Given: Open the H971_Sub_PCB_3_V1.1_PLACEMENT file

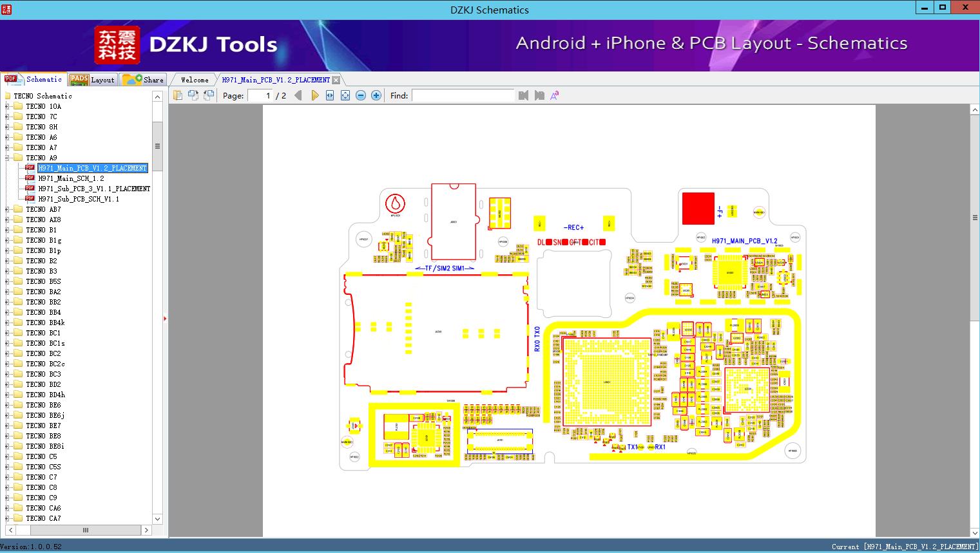Looking at the screenshot, I should click(94, 189).
